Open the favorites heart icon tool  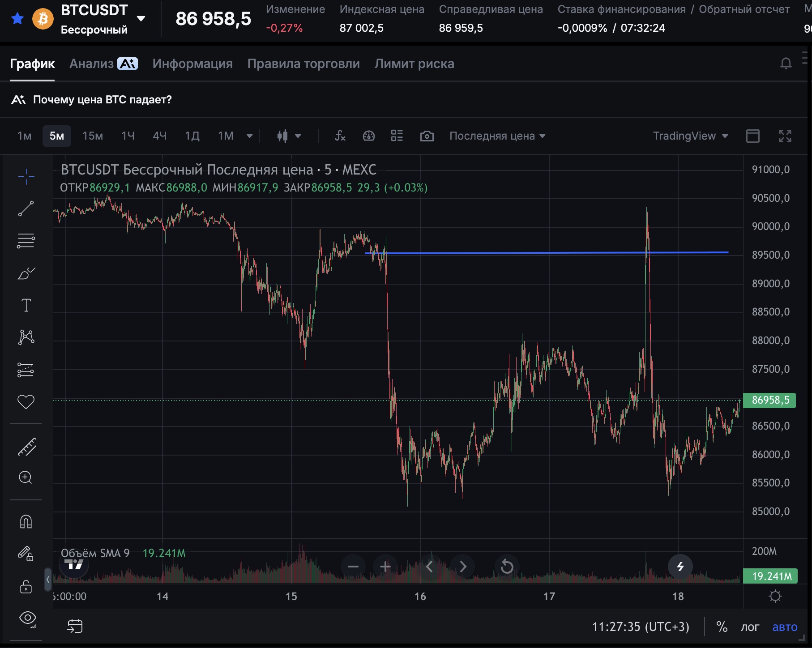click(x=26, y=402)
